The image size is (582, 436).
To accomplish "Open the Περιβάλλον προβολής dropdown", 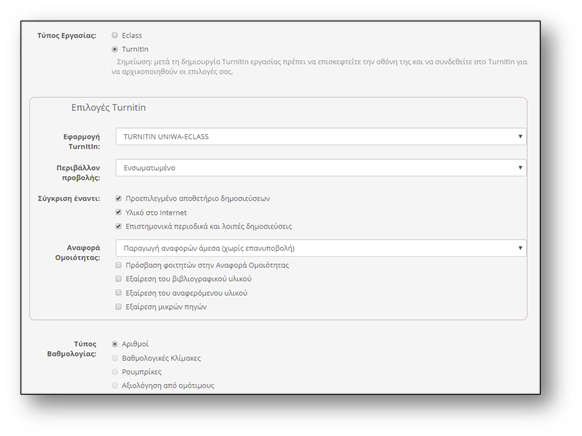I will tap(321, 168).
